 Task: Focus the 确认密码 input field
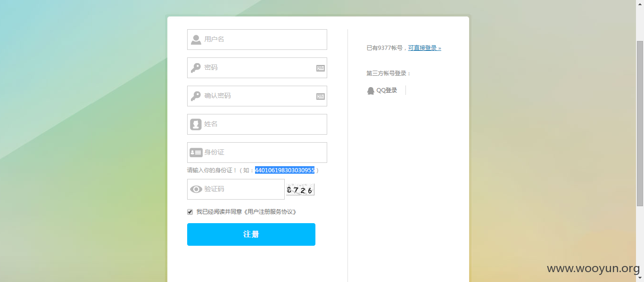pyautogui.click(x=257, y=96)
